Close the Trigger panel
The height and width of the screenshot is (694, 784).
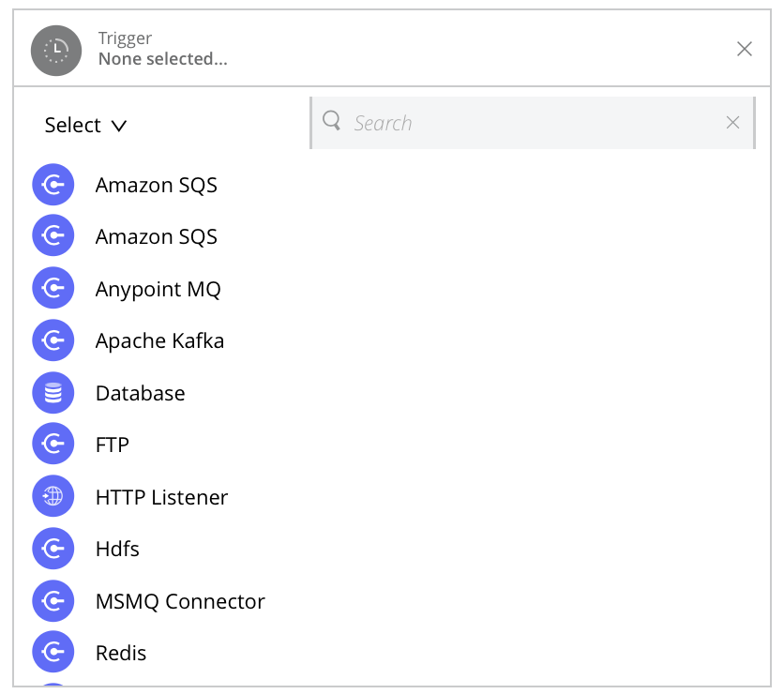click(745, 50)
